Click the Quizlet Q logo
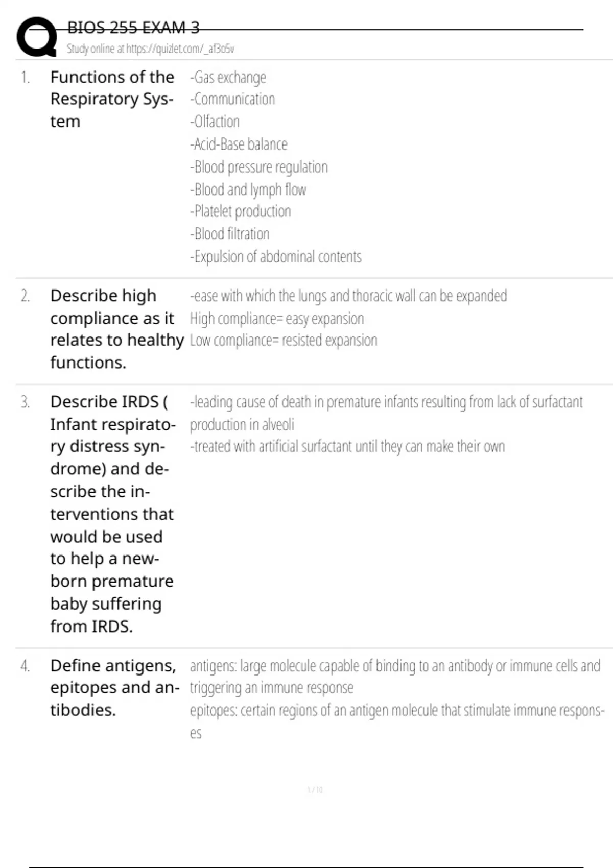The width and height of the screenshot is (613, 868). coord(36,37)
